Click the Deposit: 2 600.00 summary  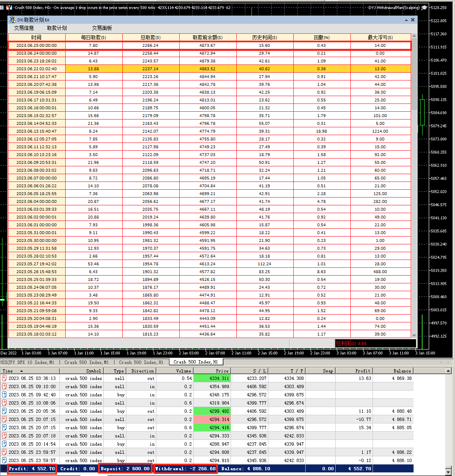click(x=125, y=469)
